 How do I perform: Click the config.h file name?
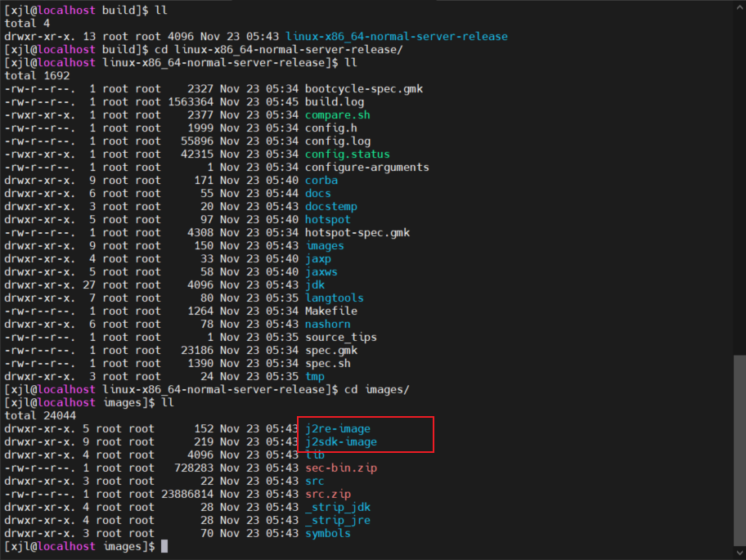click(331, 128)
